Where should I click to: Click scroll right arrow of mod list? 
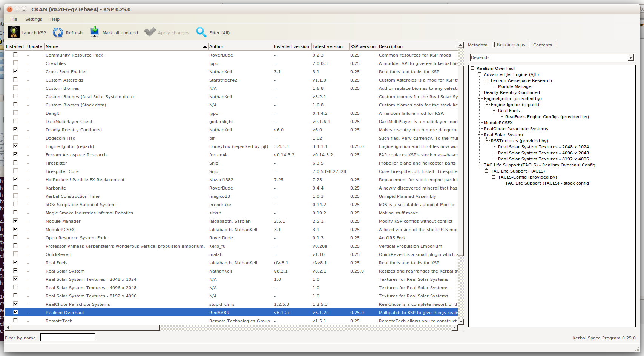[x=454, y=328]
